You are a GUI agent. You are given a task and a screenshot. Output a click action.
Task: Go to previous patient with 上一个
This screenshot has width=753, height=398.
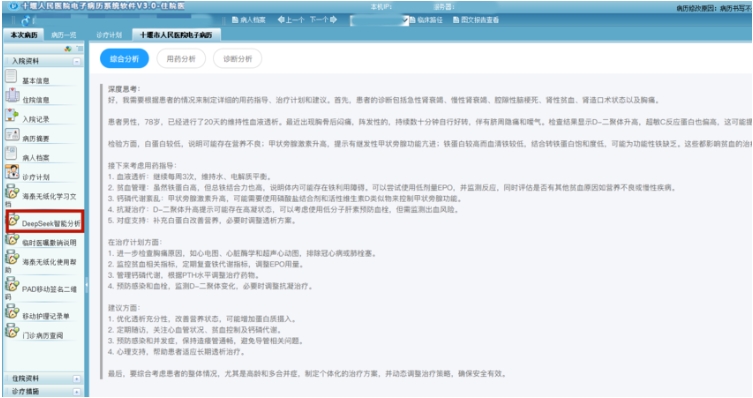point(291,20)
